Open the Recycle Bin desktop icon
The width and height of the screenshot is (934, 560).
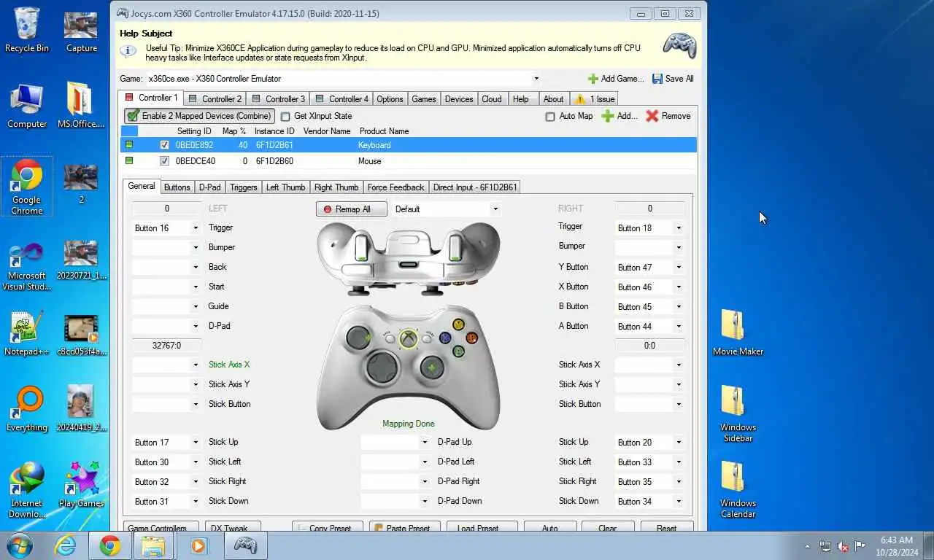point(27,29)
